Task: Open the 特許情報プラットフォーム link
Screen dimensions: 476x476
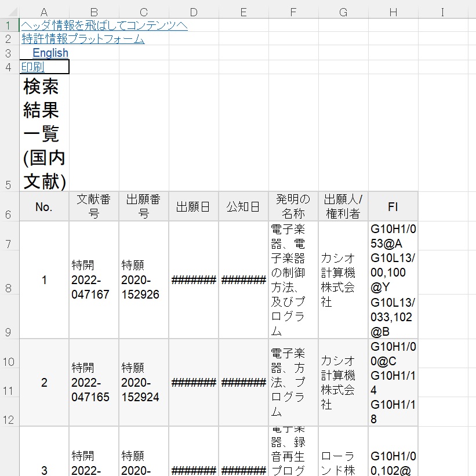Action: (83, 38)
